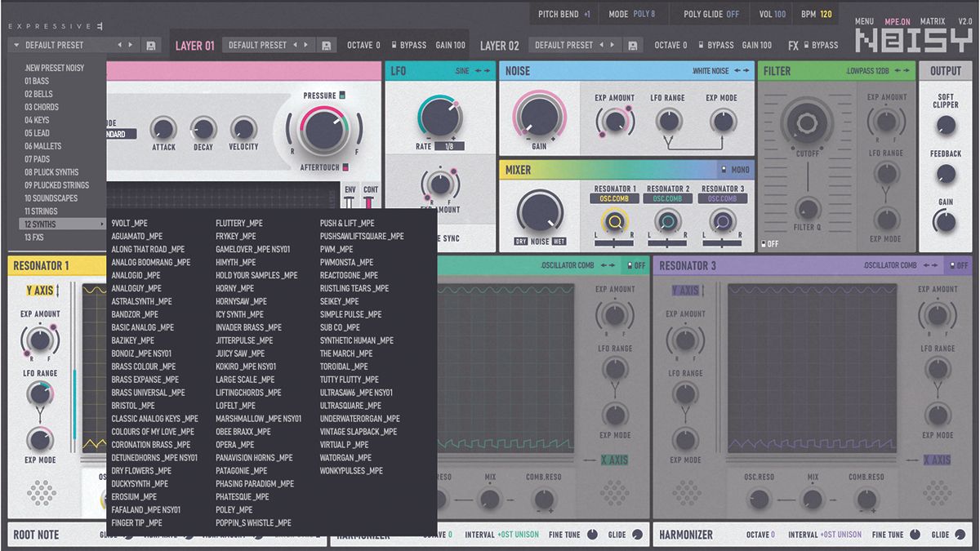
Task: Save the Layer 01 preset via the disk icon
Action: pyautogui.click(x=327, y=44)
